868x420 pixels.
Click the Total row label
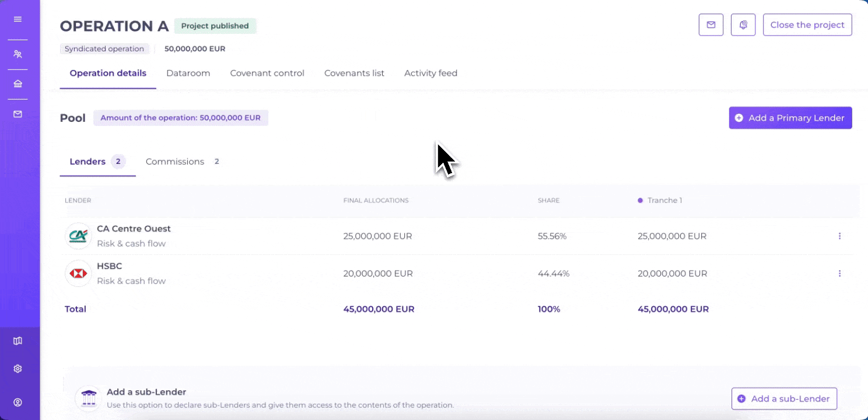(x=75, y=309)
